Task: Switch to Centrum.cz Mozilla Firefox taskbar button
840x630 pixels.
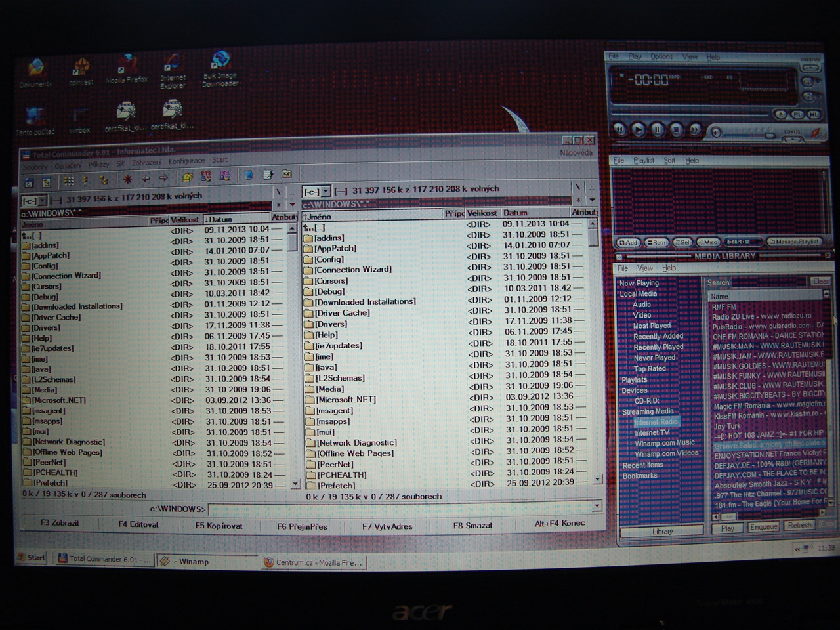Action: (312, 562)
